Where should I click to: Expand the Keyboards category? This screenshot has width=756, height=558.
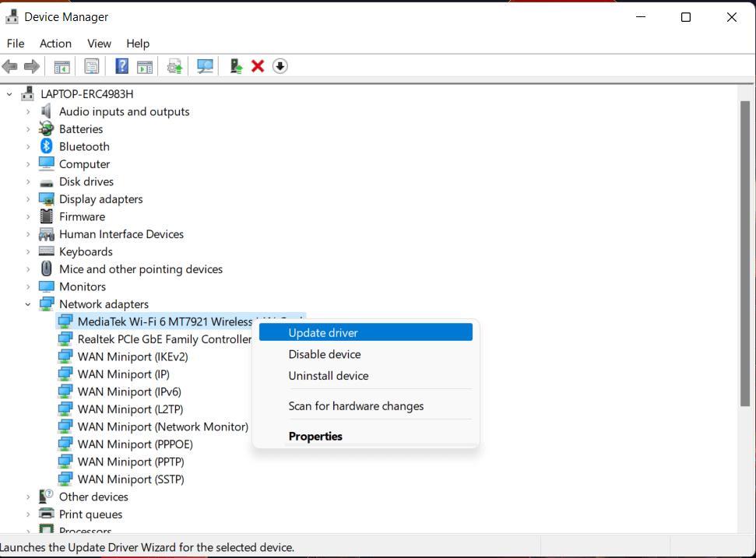click(28, 251)
